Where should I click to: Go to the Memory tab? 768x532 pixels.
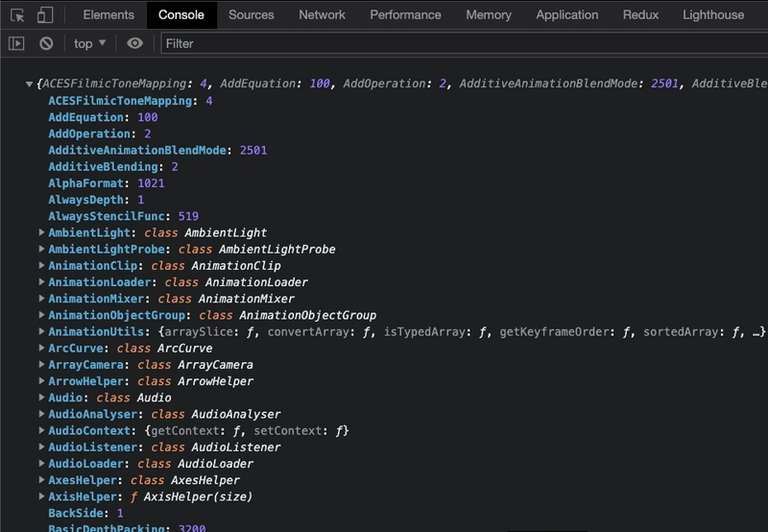(489, 15)
